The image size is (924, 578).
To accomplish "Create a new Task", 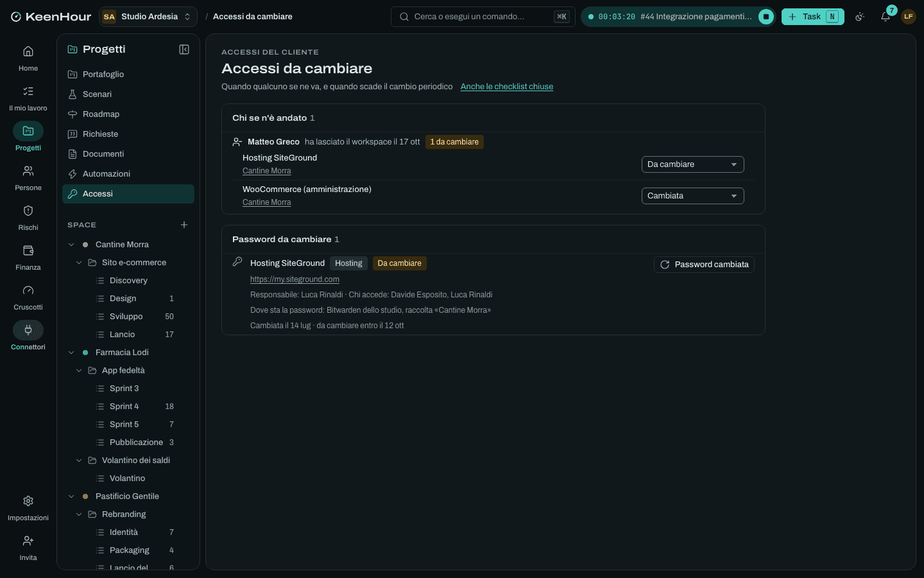I will click(x=812, y=17).
